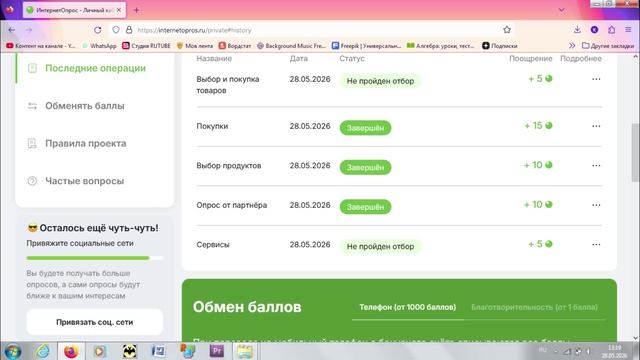Viewport: 640px width, 360px height.
Task: Open Частые вопросы page
Action: click(x=84, y=181)
